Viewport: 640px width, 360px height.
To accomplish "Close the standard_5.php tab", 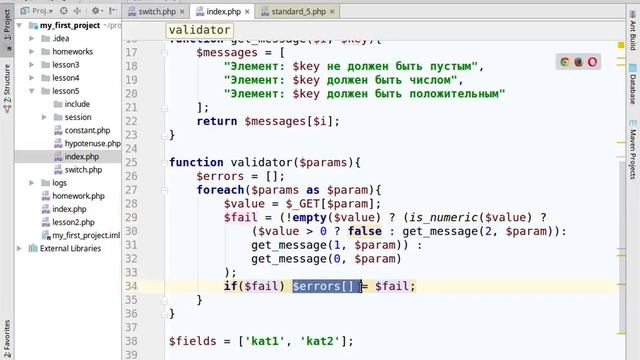I will pyautogui.click(x=332, y=12).
